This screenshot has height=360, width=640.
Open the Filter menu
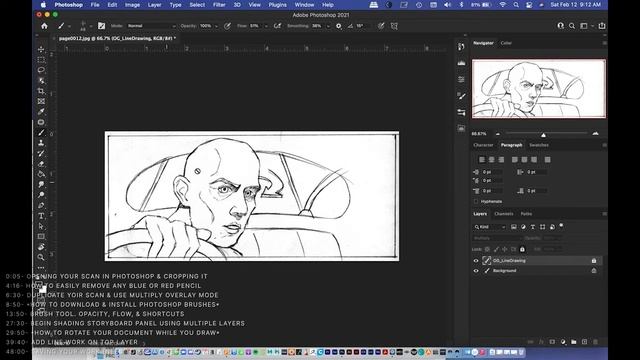(x=219, y=5)
